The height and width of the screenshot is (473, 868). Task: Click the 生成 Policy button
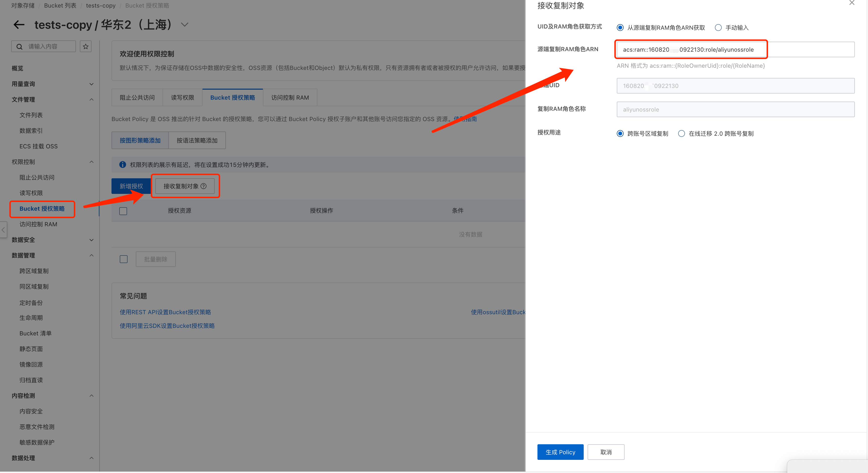560,452
